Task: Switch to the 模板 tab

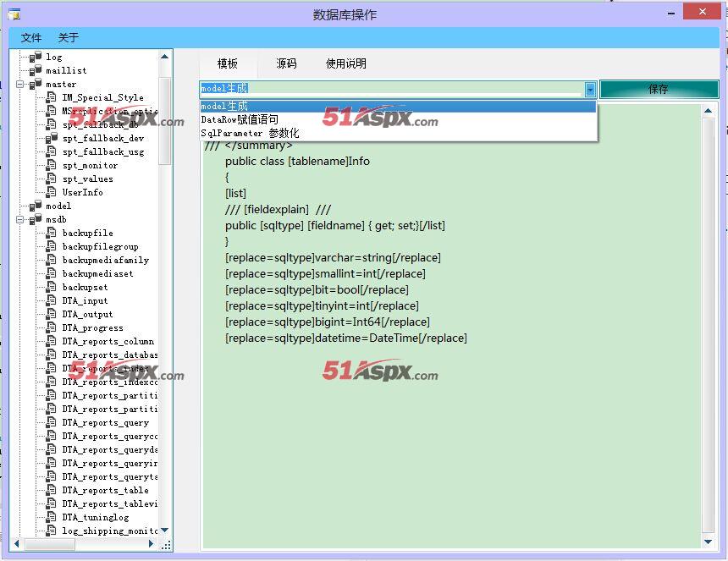Action: point(228,63)
